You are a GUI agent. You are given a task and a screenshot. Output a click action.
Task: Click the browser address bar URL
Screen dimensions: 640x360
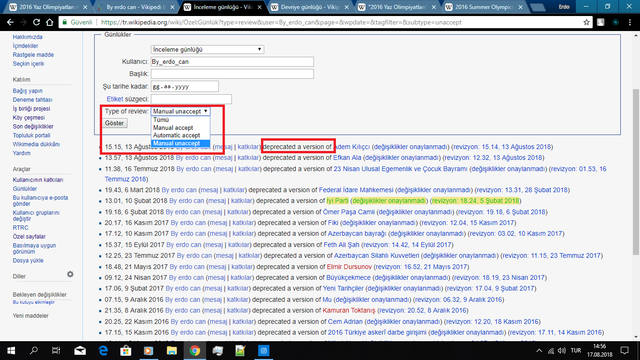[x=281, y=22]
